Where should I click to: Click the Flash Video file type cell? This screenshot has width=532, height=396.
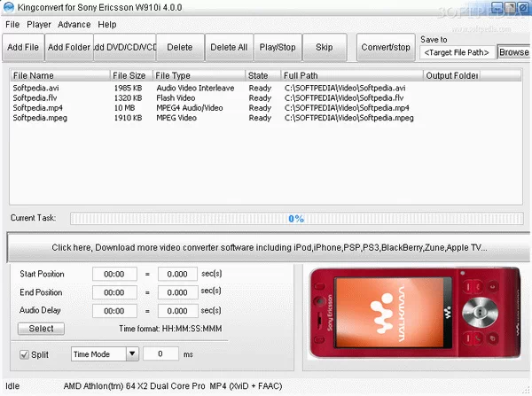coord(176,98)
